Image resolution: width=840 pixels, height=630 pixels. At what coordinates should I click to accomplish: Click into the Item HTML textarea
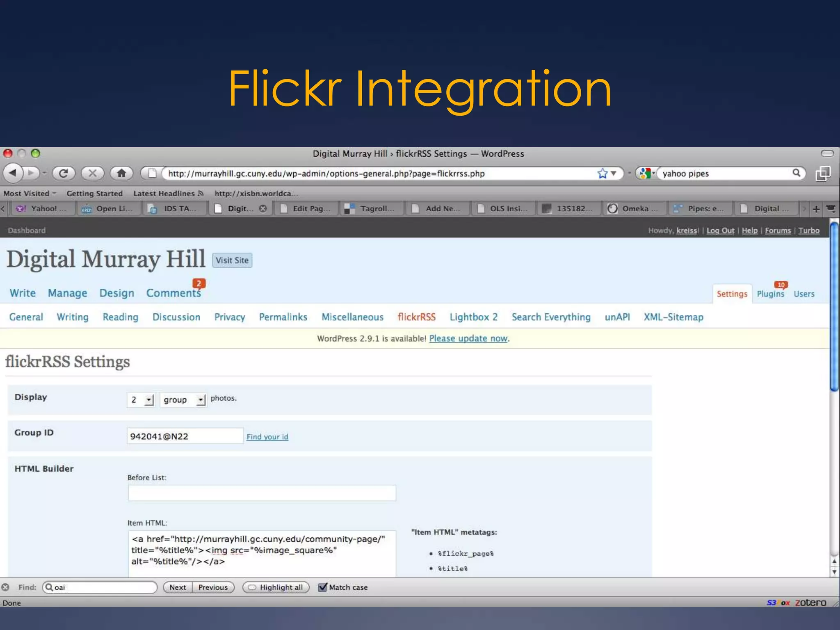[262, 554]
